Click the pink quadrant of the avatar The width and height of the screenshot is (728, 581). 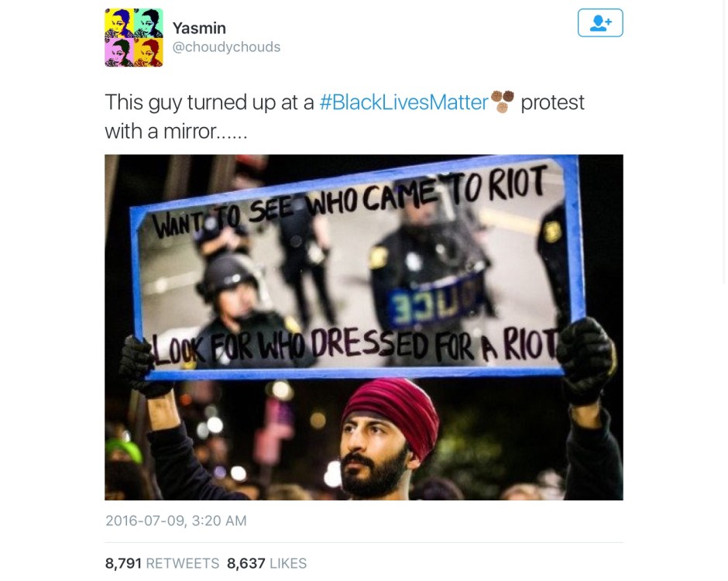click(118, 53)
